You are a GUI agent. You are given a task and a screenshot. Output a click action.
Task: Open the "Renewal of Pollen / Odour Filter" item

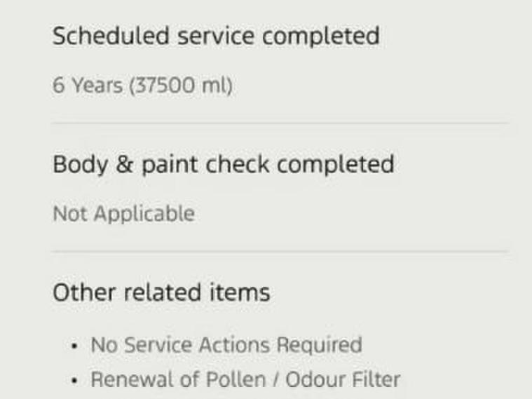(245, 379)
